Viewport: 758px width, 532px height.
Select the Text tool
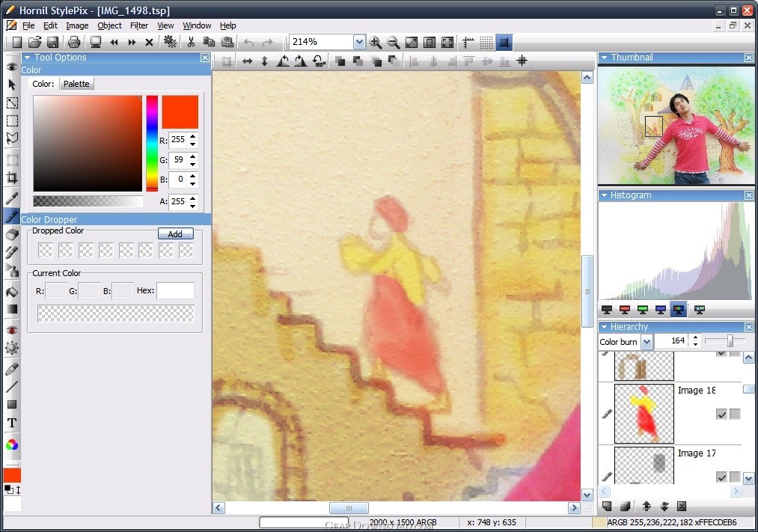pyautogui.click(x=12, y=424)
